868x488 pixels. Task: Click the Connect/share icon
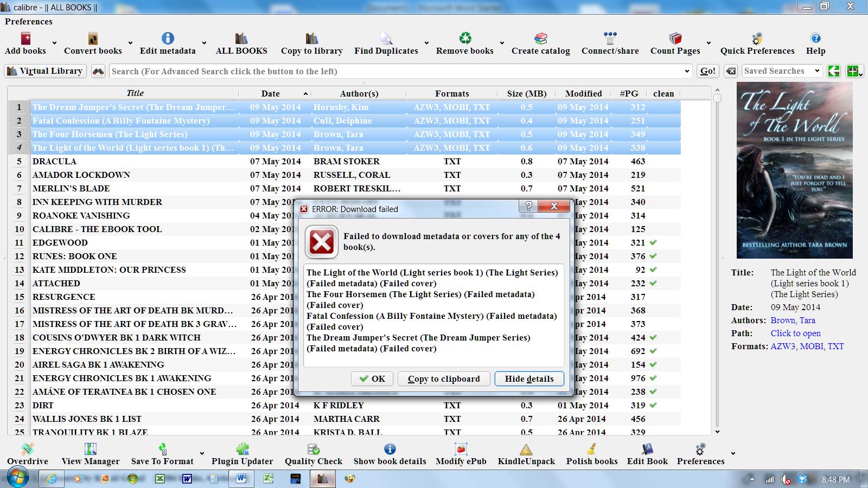coord(610,38)
